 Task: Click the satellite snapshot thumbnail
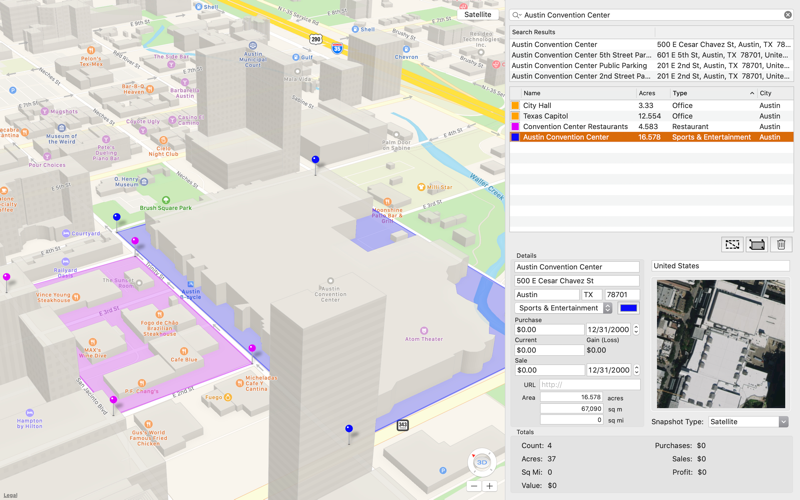tap(720, 343)
